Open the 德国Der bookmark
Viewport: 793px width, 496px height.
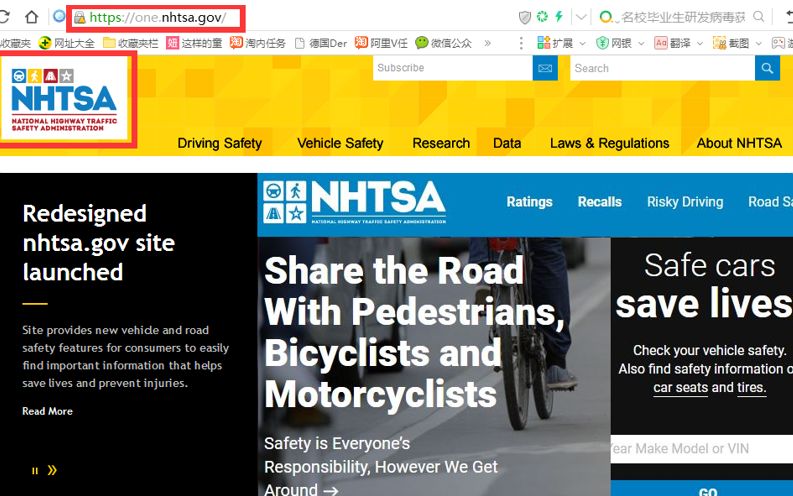click(321, 43)
